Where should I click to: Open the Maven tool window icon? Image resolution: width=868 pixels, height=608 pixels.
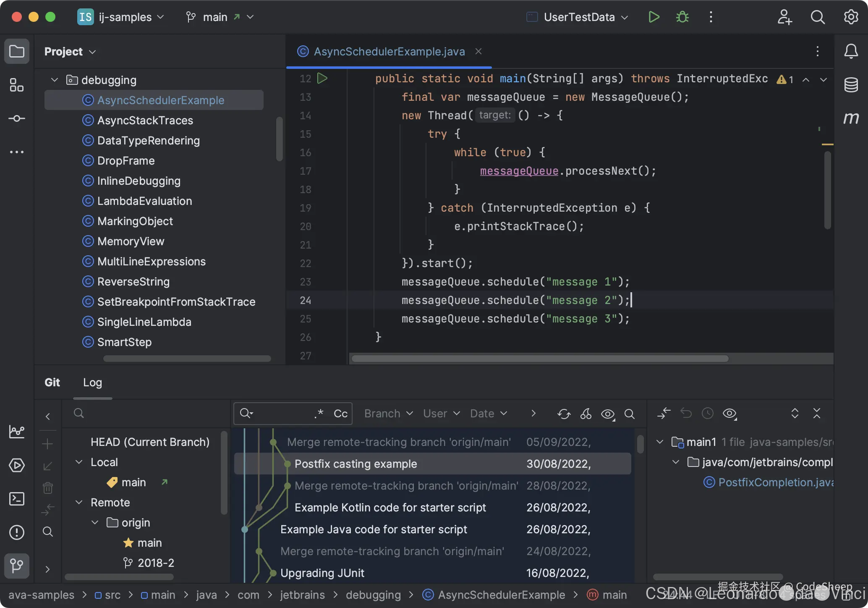[x=851, y=118]
